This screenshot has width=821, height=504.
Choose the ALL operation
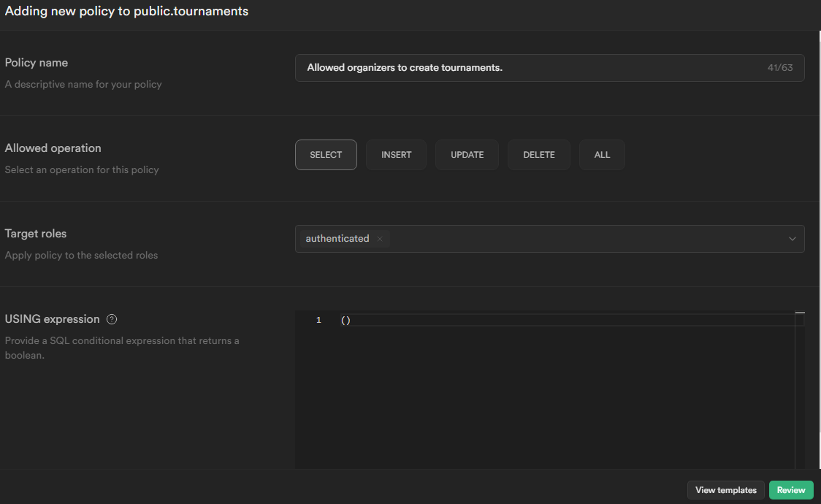pos(602,155)
